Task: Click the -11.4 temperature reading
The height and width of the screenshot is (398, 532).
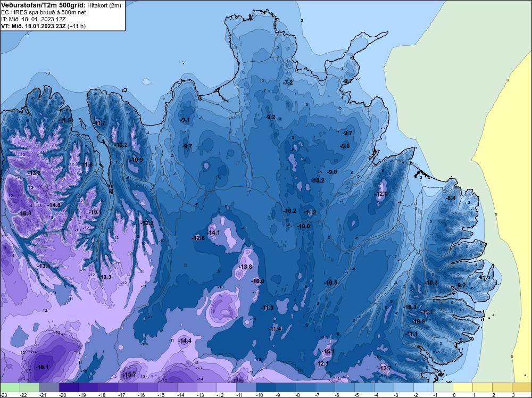Action: click(x=275, y=329)
